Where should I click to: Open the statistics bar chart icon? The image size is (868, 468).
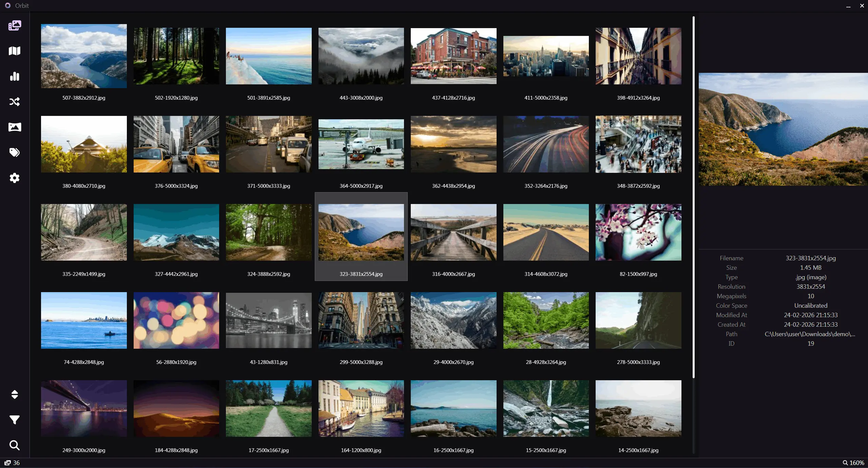(15, 76)
